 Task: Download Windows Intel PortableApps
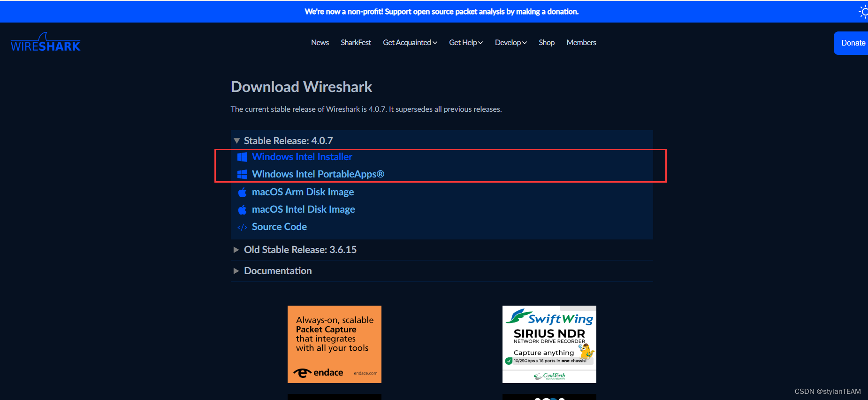[x=318, y=174]
